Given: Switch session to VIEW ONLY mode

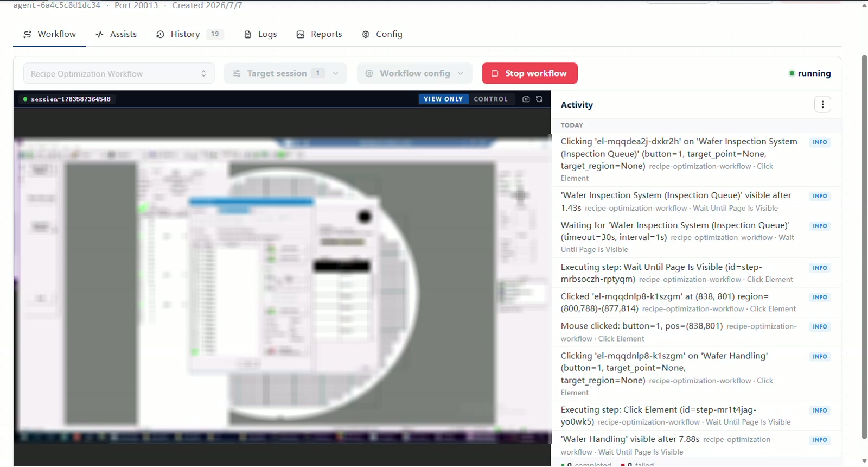Looking at the screenshot, I should coord(443,99).
